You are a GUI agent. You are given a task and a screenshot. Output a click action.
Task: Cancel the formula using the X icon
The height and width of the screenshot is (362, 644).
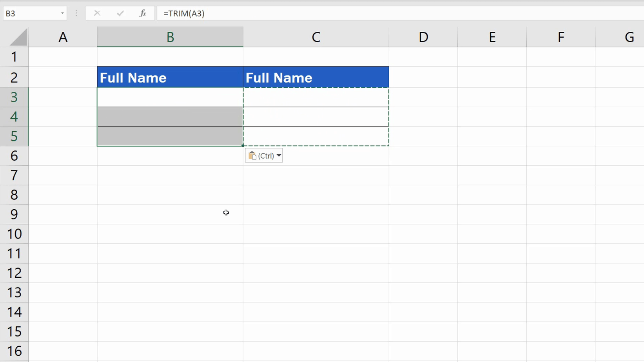tap(97, 13)
